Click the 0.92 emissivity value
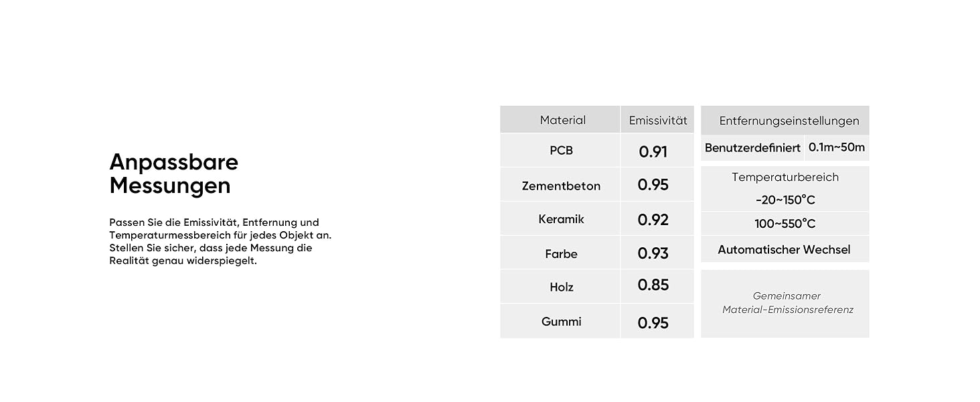The width and height of the screenshot is (980, 402). click(x=653, y=220)
